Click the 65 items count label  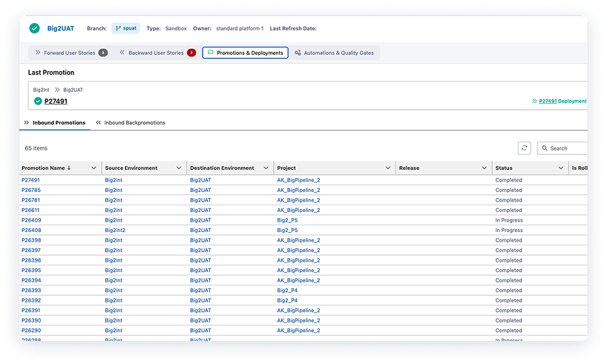click(x=36, y=148)
